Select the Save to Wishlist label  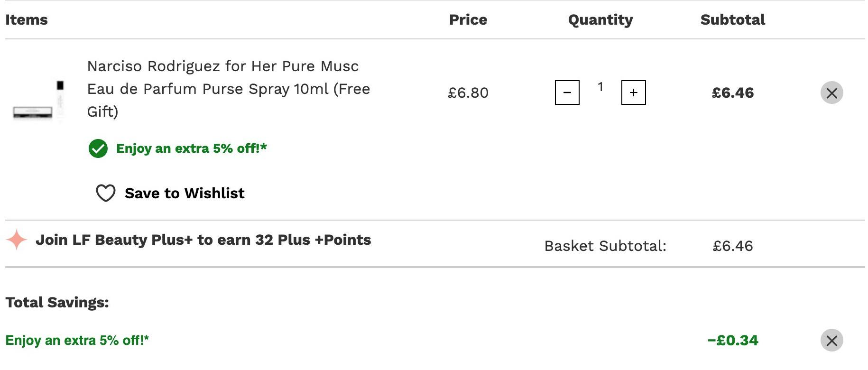[x=185, y=193]
